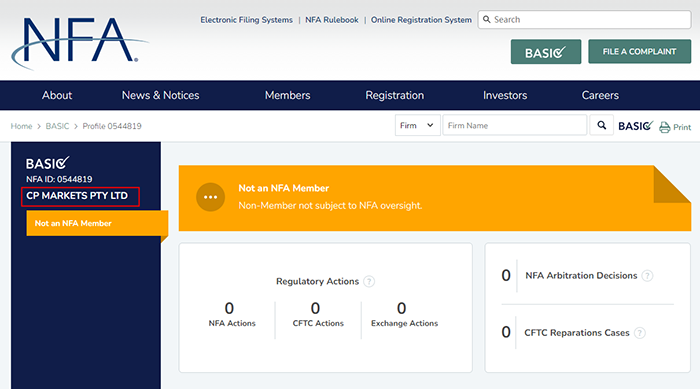The width and height of the screenshot is (700, 389).
Task: Click the NFA Actions count
Action: pos(229,308)
